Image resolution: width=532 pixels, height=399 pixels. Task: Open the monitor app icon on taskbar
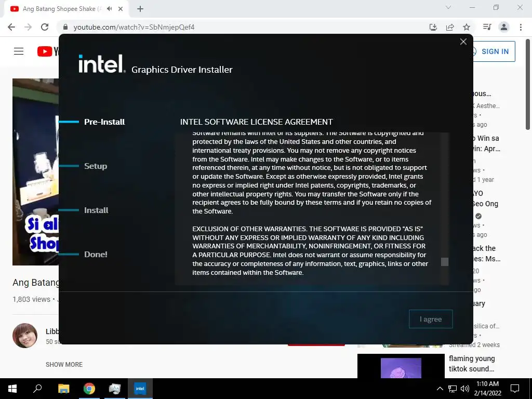pyautogui.click(x=115, y=389)
